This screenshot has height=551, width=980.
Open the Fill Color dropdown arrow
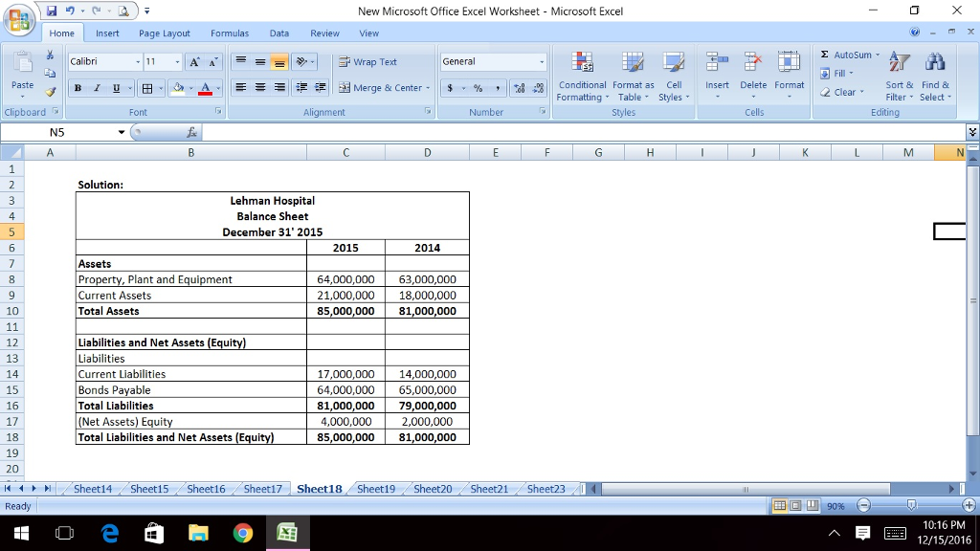click(x=190, y=90)
